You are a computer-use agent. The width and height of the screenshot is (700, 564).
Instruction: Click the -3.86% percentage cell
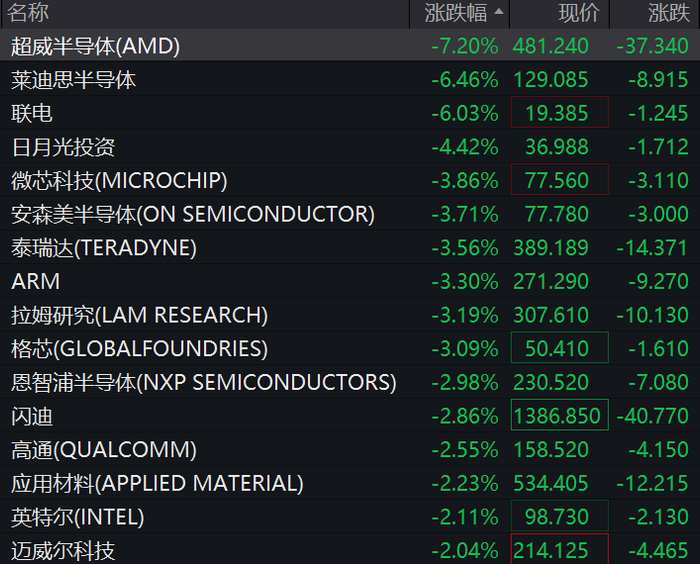pyautogui.click(x=465, y=180)
